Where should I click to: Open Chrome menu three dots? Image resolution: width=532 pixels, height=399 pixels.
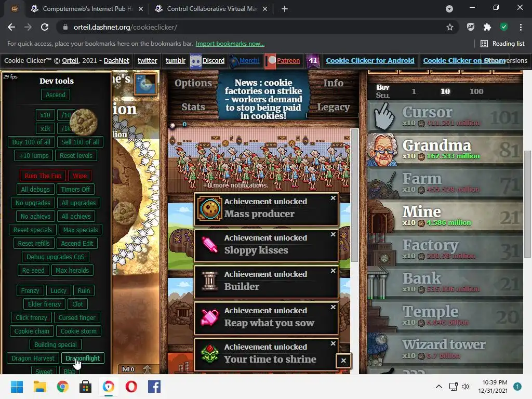coord(521,27)
